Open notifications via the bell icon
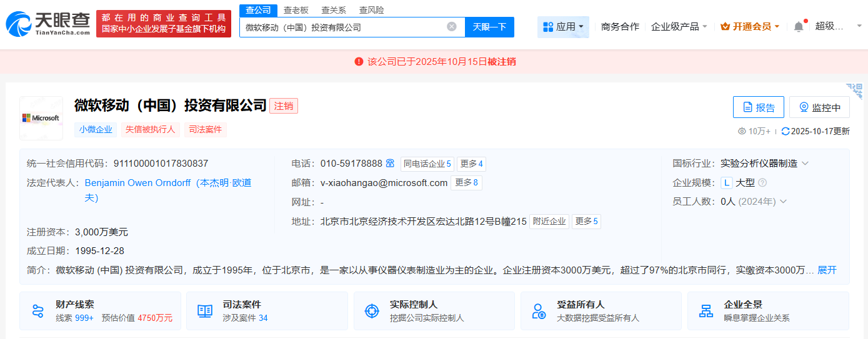 point(799,27)
